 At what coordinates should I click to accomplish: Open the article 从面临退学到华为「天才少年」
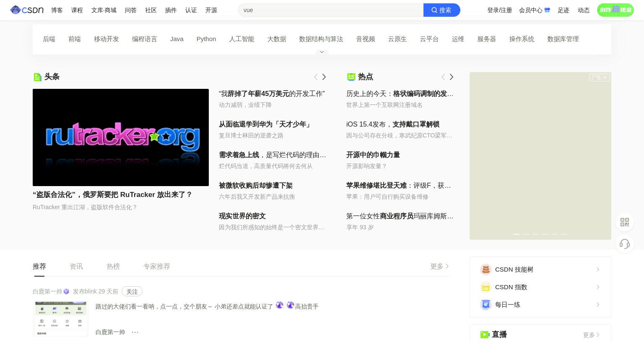[x=265, y=124]
